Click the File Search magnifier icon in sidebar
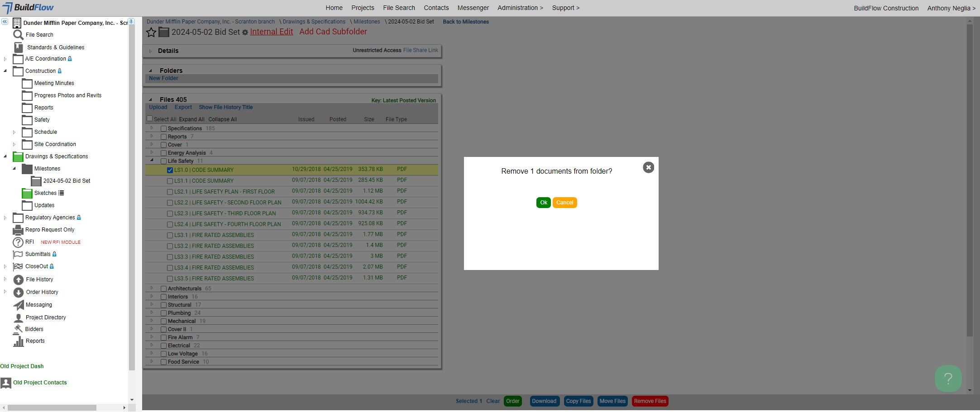 coord(18,35)
